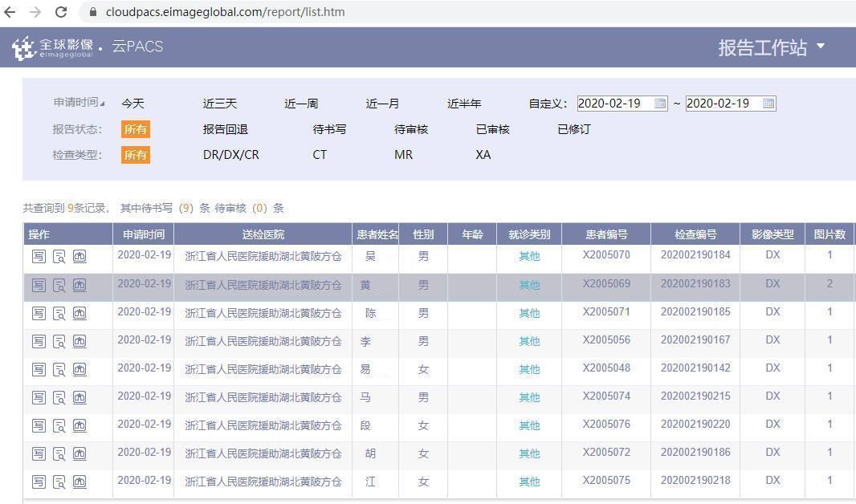Select the 待书写 report status filter
The width and height of the screenshot is (856, 504).
point(329,129)
